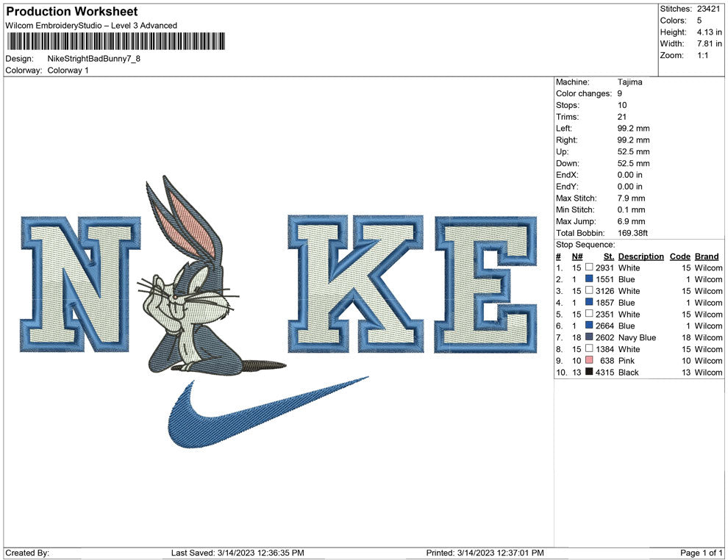
Task: Click the Stop Sequence label
Action: [585, 245]
